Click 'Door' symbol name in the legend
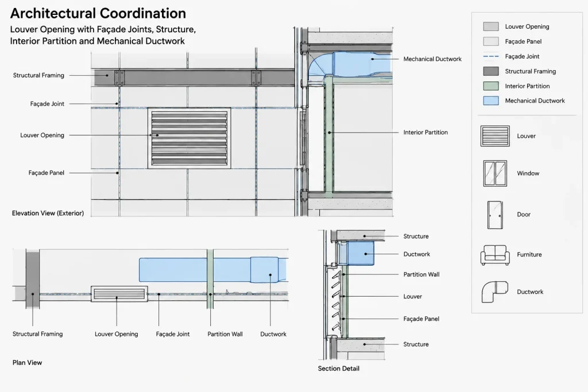 pyautogui.click(x=524, y=215)
